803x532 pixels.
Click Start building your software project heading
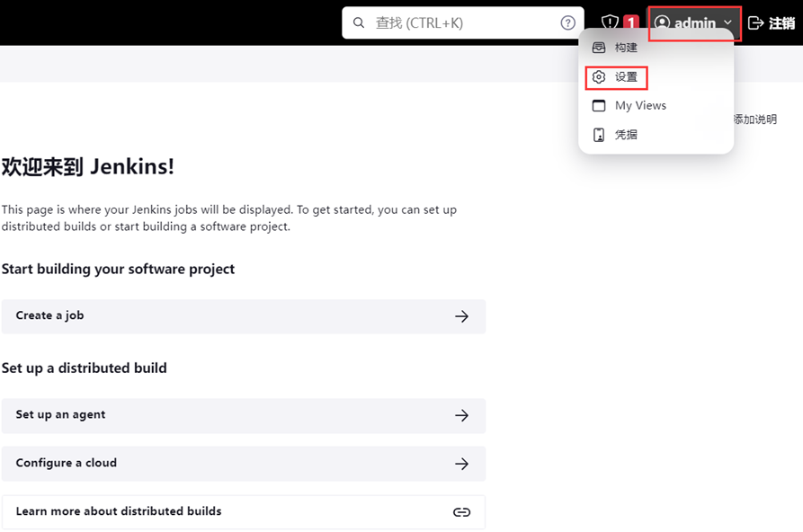[x=118, y=270]
